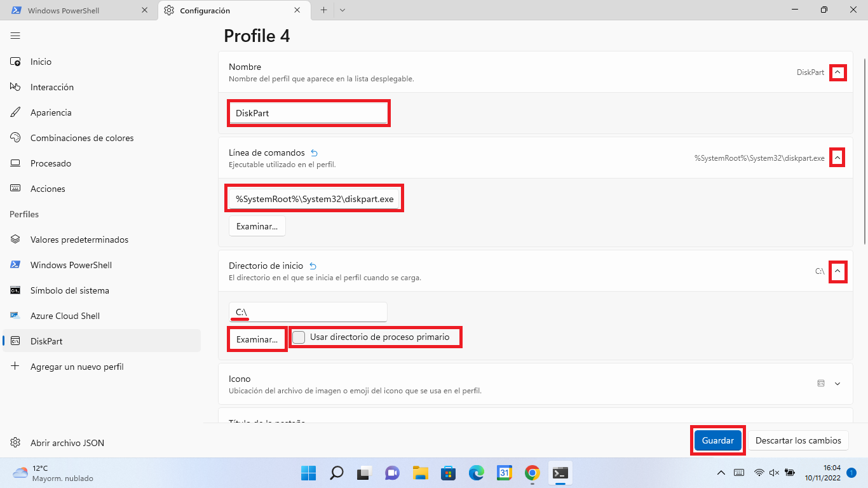Open Acciones settings
868x488 pixels.
click(102, 189)
